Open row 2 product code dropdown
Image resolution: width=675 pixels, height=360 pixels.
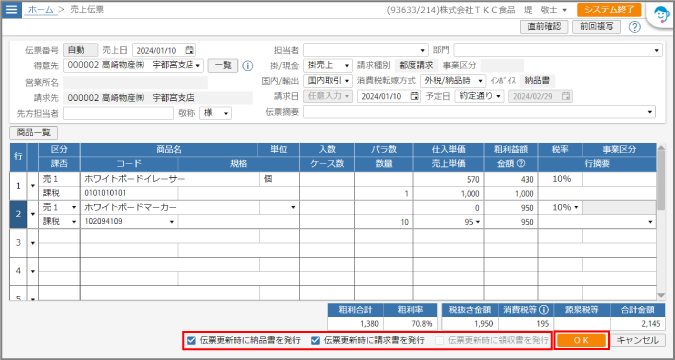pos(172,222)
